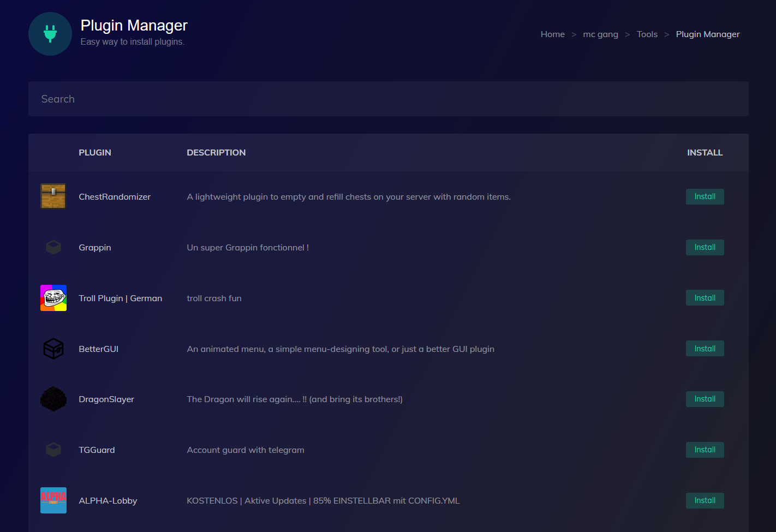Click the green plug logo icon
Image resolution: width=776 pixels, height=532 pixels.
click(x=50, y=34)
